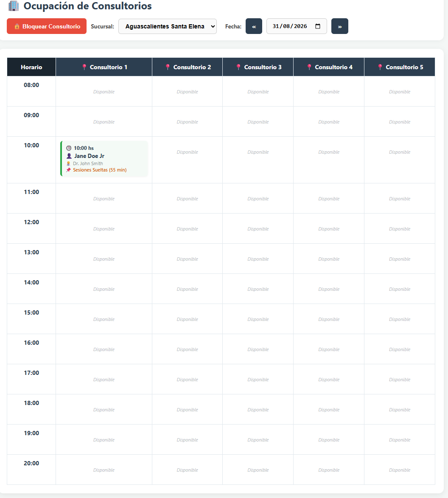Go to next day with » button
The image size is (448, 498).
pos(340,26)
